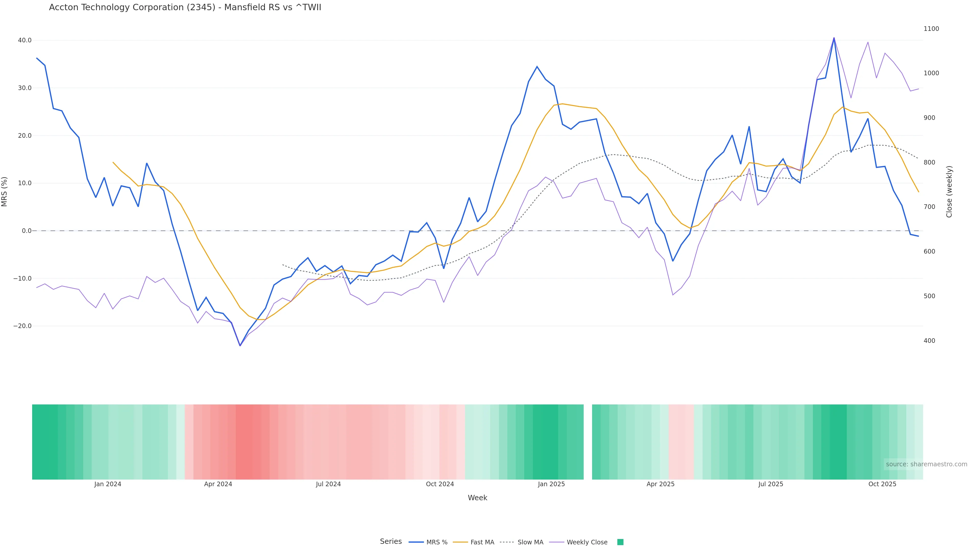Image resolution: width=980 pixels, height=551 pixels.
Task: Click the Close (weekly) right axis title
Action: [x=949, y=192]
